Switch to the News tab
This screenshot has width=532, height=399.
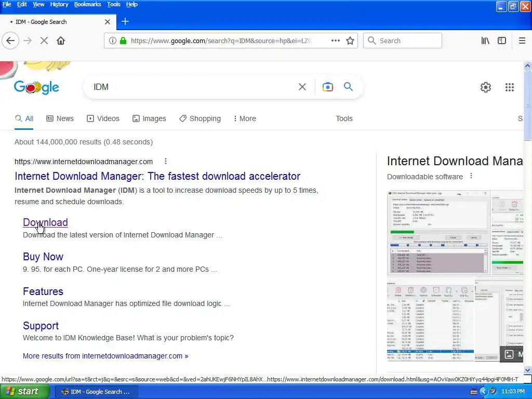(x=60, y=118)
